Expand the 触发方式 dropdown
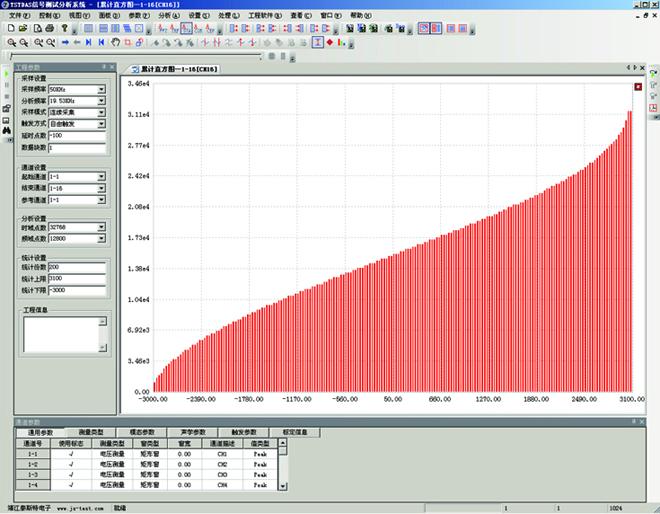Viewport: 660px width, 514px height. coord(102,124)
